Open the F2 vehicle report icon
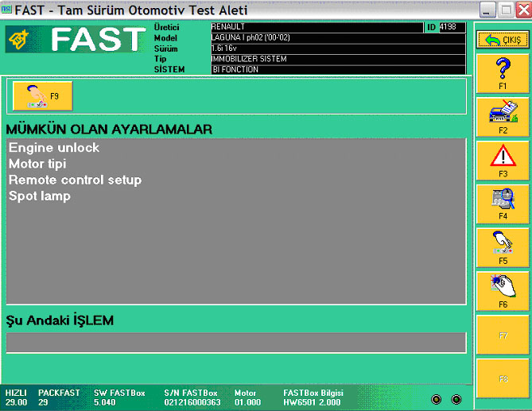Image resolution: width=532 pixels, height=411 pixels. (503, 116)
